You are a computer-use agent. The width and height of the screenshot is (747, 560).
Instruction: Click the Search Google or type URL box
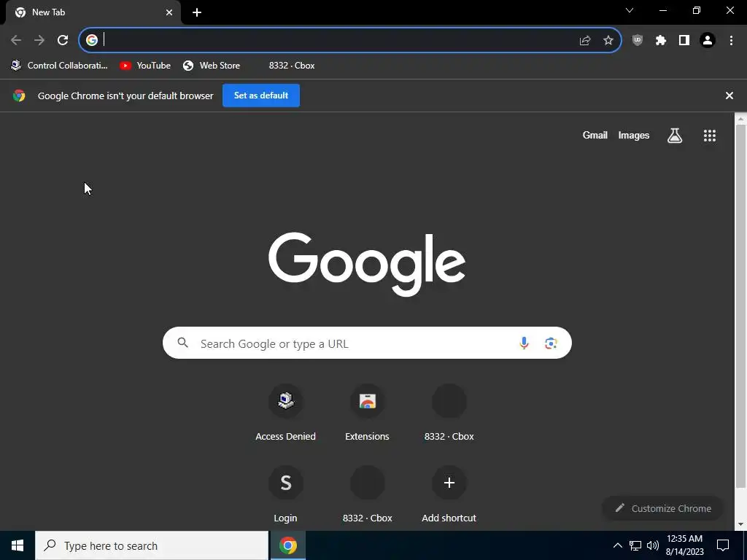click(x=367, y=343)
